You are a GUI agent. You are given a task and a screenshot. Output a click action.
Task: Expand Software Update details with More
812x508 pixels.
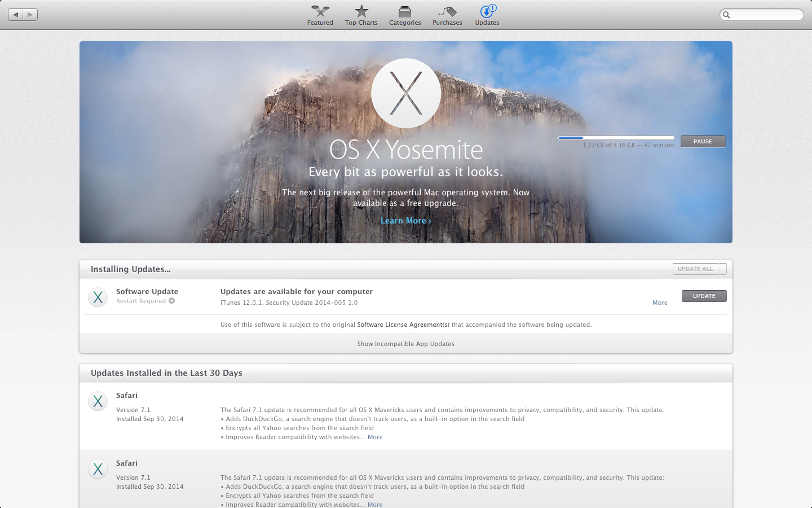[x=660, y=303]
